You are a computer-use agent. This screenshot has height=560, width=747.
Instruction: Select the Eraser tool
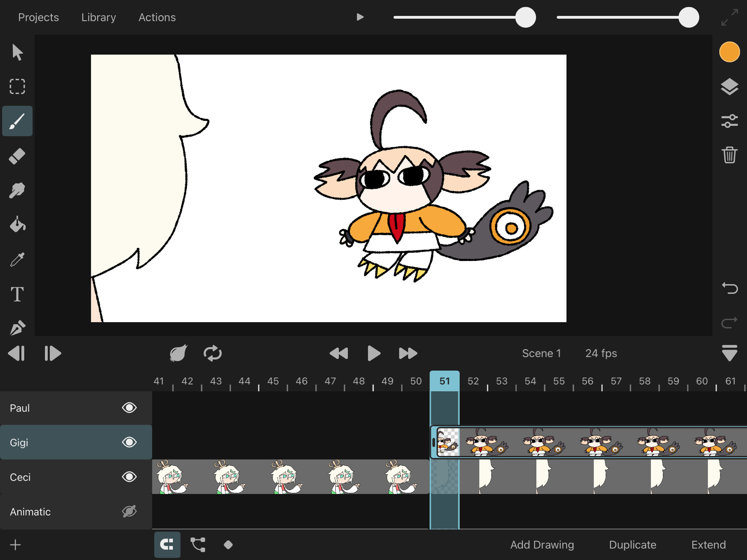pos(17,156)
